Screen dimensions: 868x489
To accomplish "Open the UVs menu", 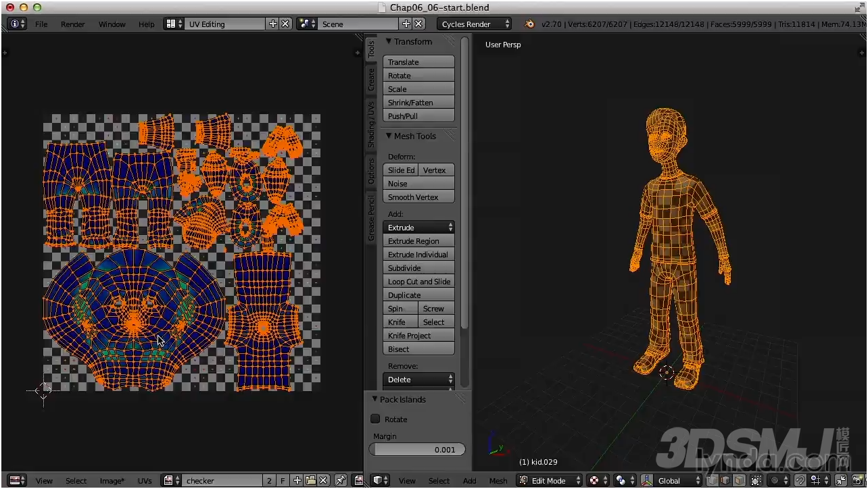I will point(145,481).
